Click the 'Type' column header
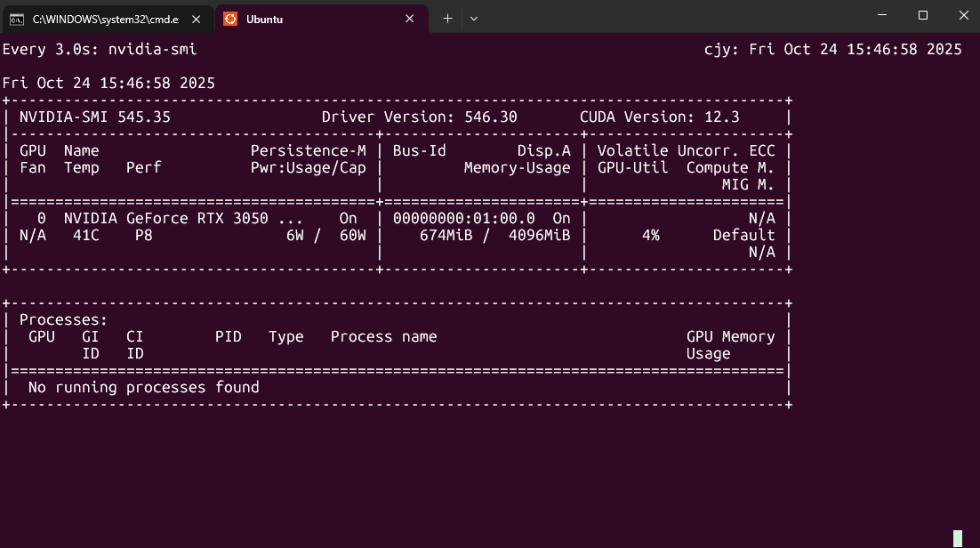This screenshot has width=980, height=548. 286,337
